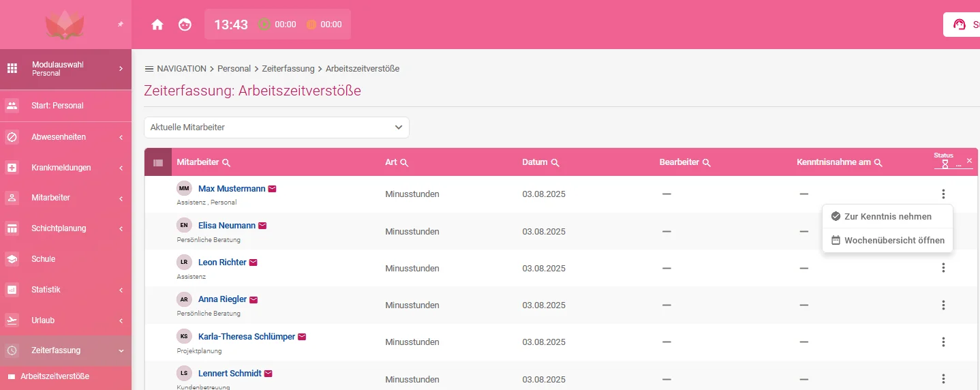Email Karla-Theresa Schlümper via envelope icon
Image resolution: width=980 pixels, height=390 pixels.
[302, 337]
